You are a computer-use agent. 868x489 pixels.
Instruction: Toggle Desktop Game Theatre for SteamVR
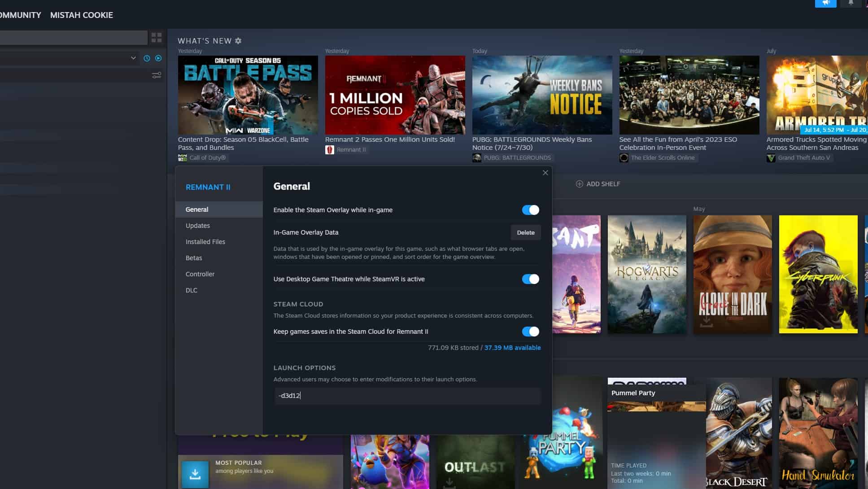click(x=530, y=279)
